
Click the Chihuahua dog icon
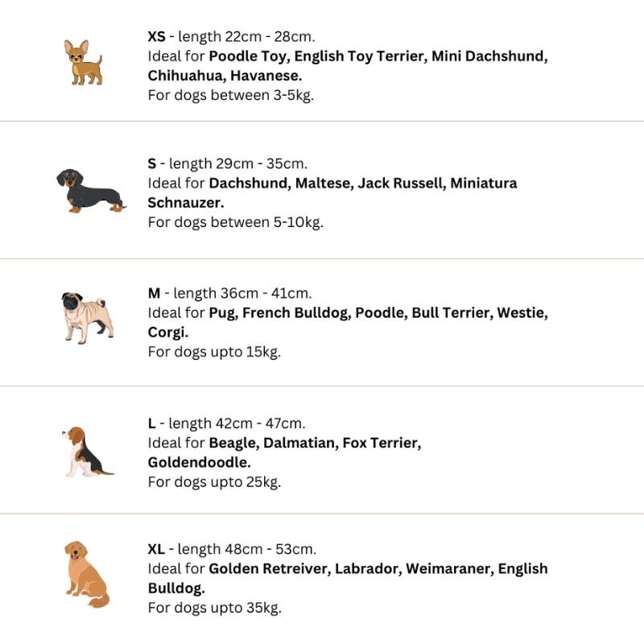pyautogui.click(x=83, y=63)
